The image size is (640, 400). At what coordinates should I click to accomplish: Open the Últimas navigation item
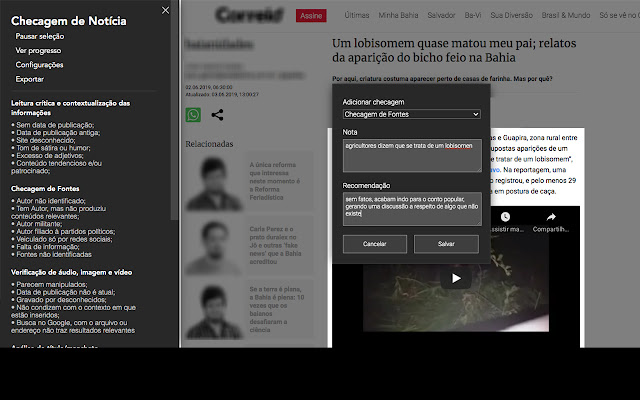(356, 15)
